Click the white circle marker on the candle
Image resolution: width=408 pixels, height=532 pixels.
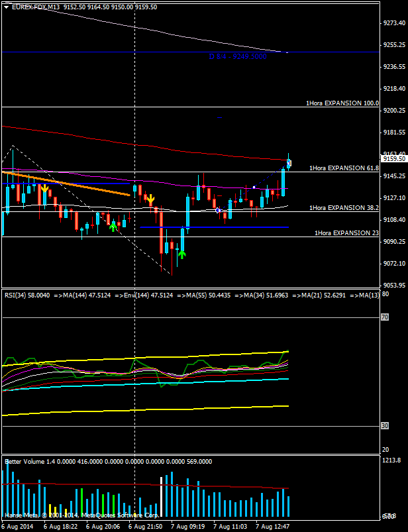click(218, 210)
